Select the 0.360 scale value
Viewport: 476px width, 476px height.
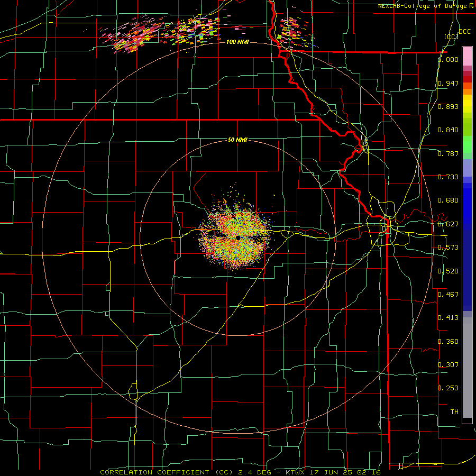[448, 342]
